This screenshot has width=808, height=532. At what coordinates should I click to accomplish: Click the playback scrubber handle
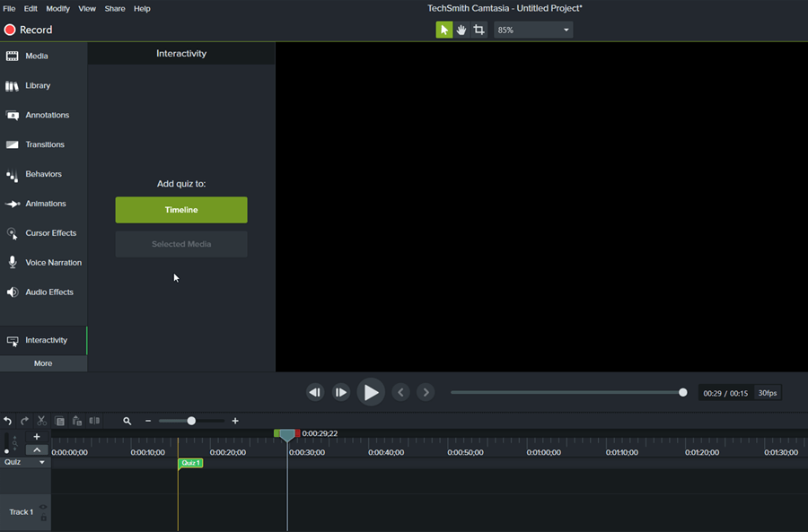(683, 392)
